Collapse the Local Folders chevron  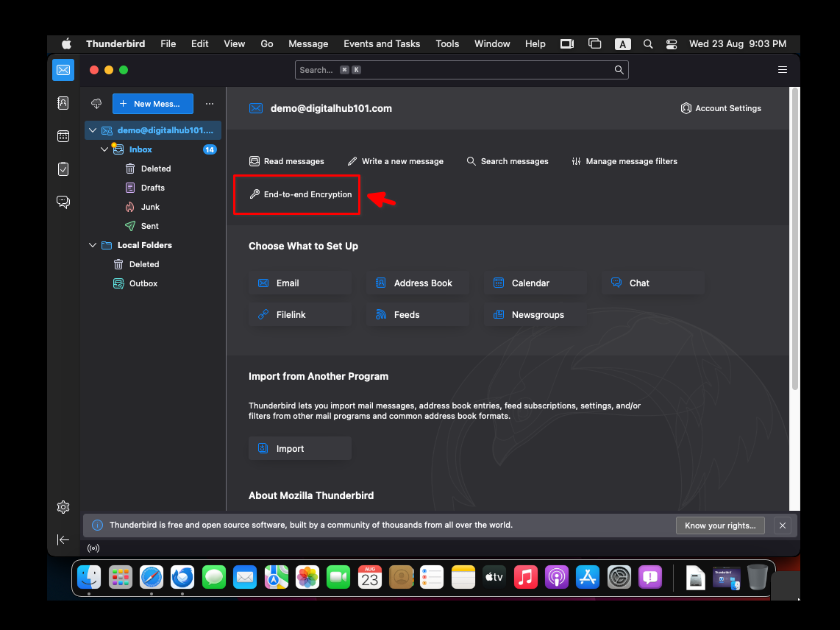point(93,245)
